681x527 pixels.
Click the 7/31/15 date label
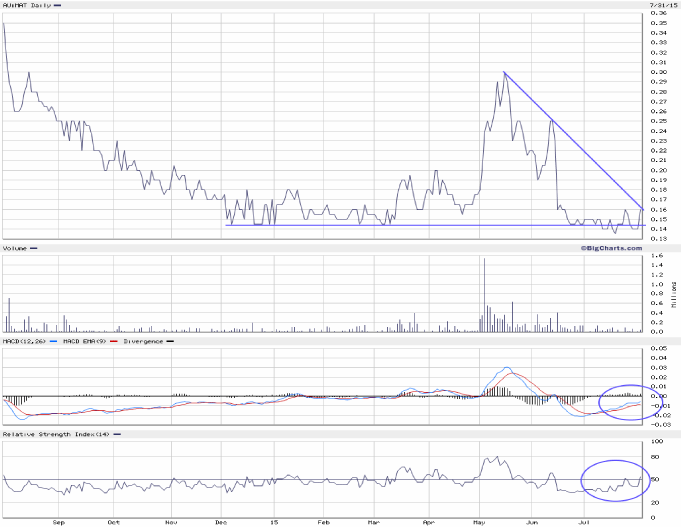(x=659, y=6)
